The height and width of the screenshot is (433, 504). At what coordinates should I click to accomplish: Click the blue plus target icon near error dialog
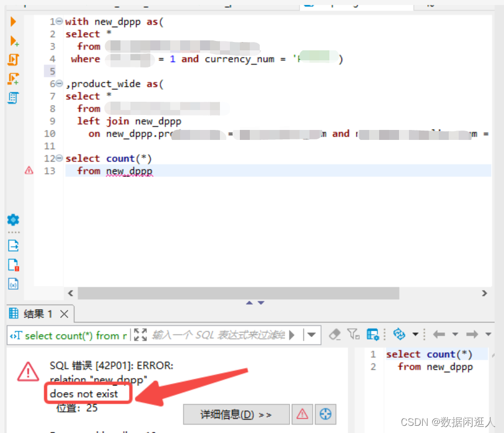pos(325,414)
